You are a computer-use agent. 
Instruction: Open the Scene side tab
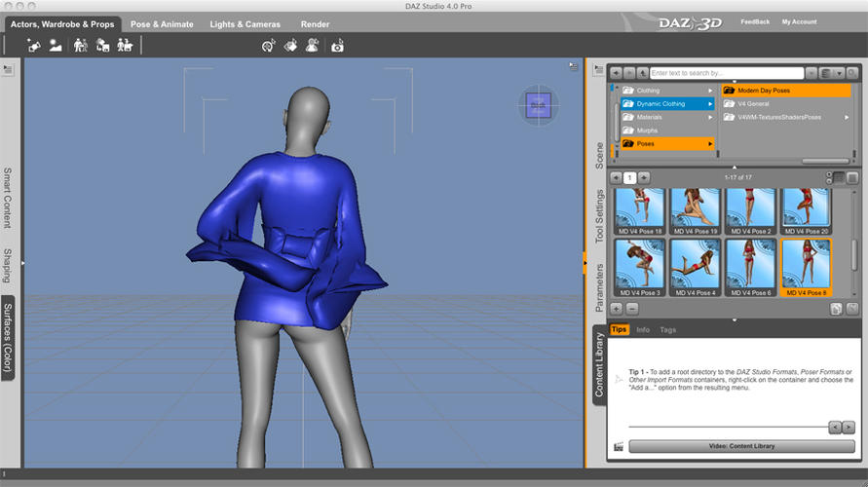point(599,156)
